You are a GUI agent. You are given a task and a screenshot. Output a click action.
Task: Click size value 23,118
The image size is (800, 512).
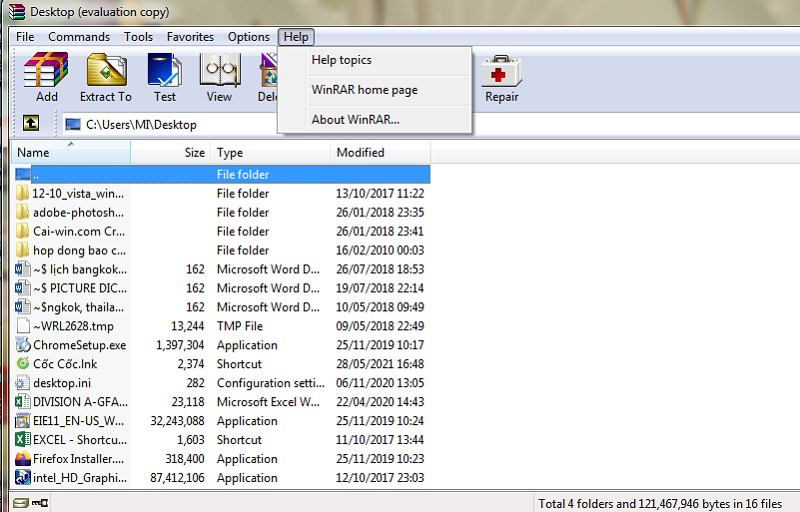coord(188,401)
